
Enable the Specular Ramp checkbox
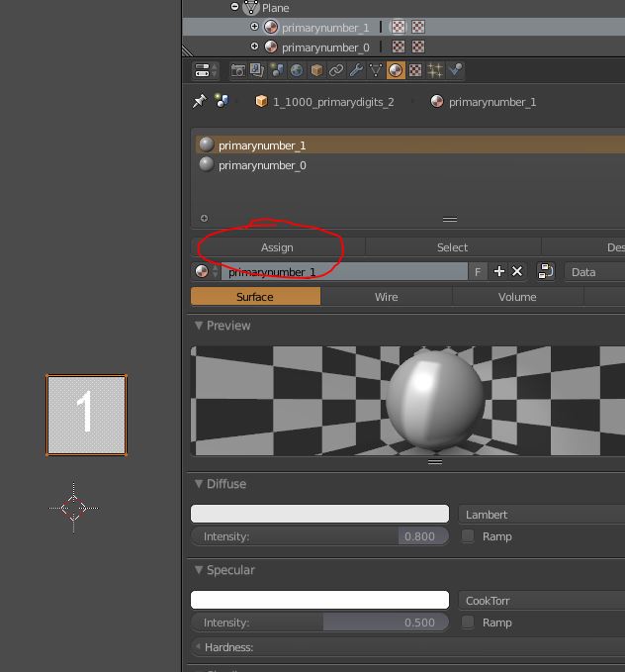point(469,623)
